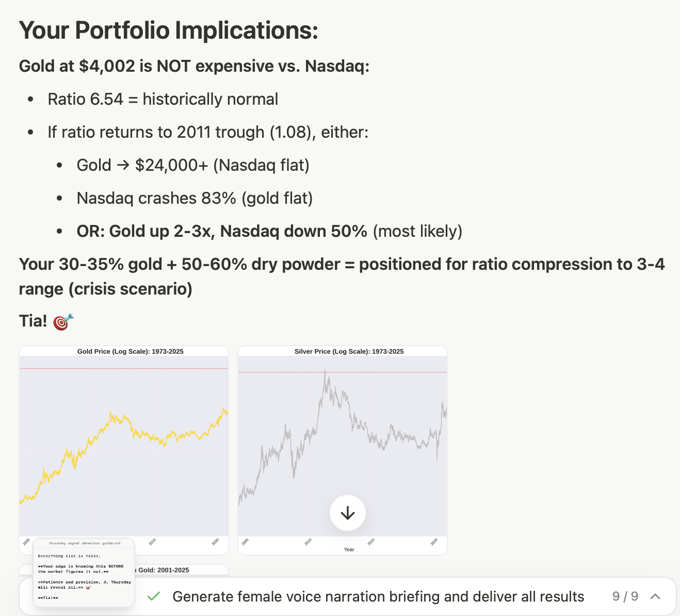The image size is (680, 616).
Task: Collapse the task list with the chevron
Action: coord(655,596)
